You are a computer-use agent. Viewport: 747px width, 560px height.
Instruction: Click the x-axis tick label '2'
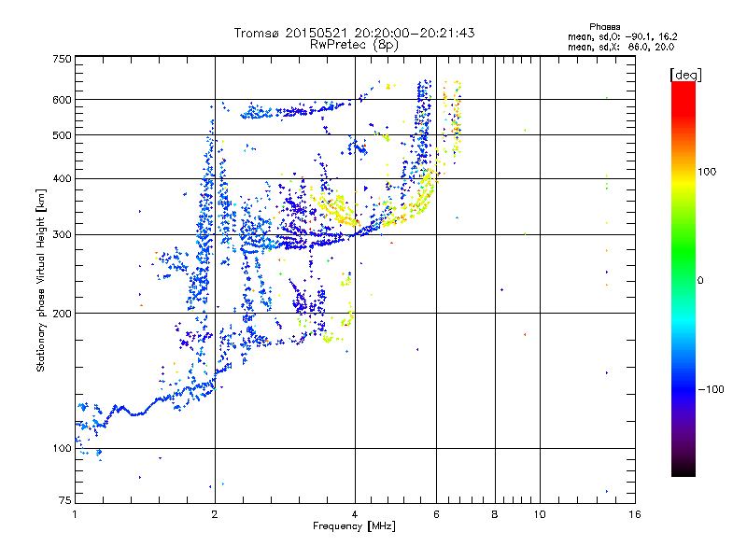(x=215, y=514)
